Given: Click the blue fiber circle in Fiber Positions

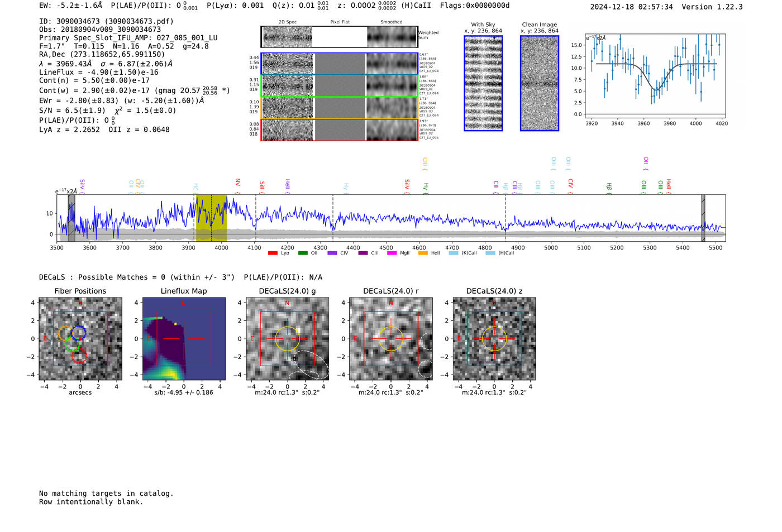Looking at the screenshot, I should coord(78,332).
